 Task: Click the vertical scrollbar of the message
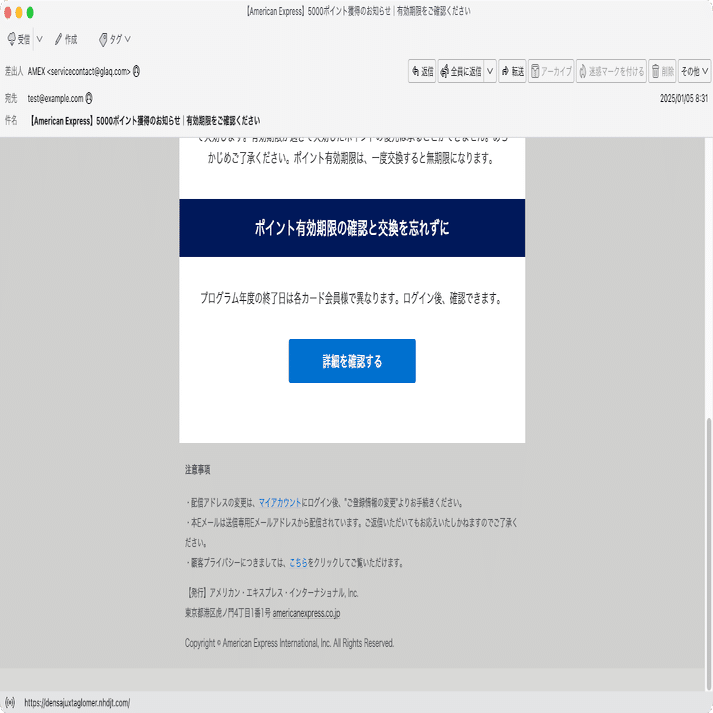pos(708,552)
